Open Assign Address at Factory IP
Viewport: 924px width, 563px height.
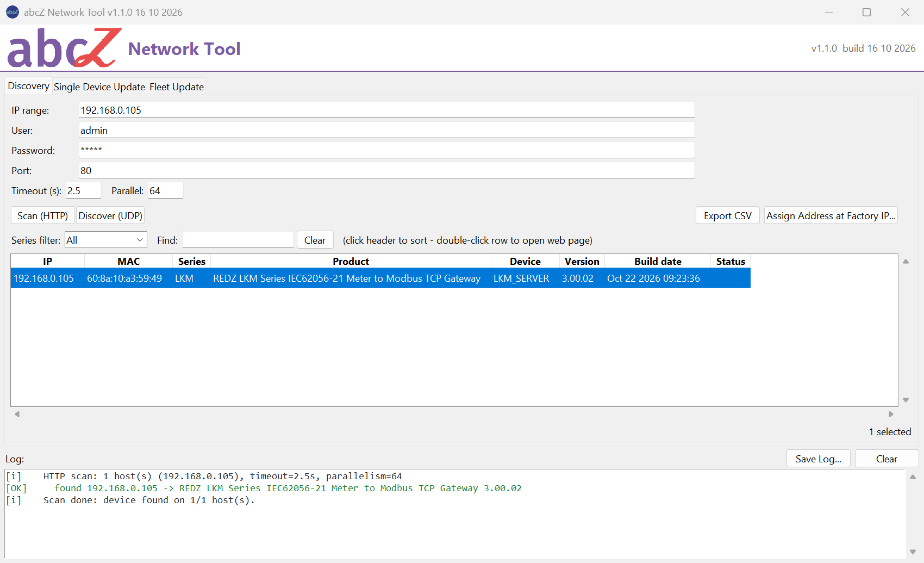pyautogui.click(x=831, y=215)
